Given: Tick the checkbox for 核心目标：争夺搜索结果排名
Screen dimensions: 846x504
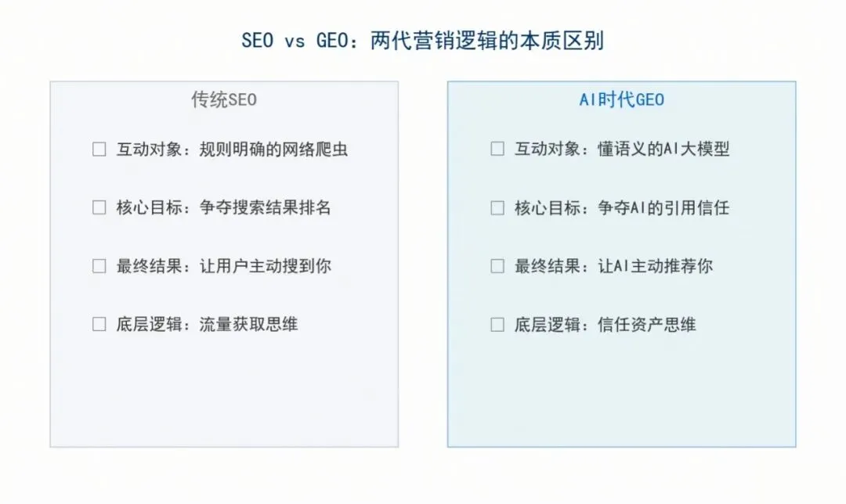Looking at the screenshot, I should [99, 207].
